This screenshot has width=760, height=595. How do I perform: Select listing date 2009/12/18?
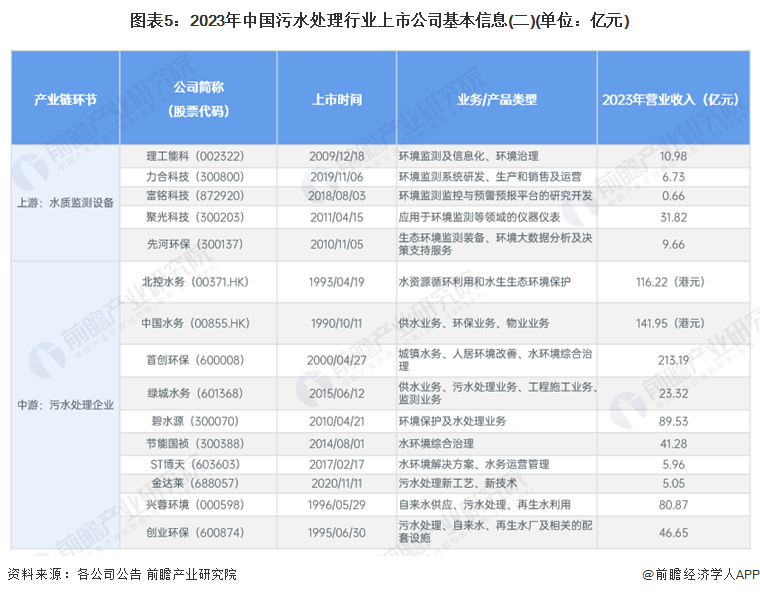pyautogui.click(x=337, y=156)
